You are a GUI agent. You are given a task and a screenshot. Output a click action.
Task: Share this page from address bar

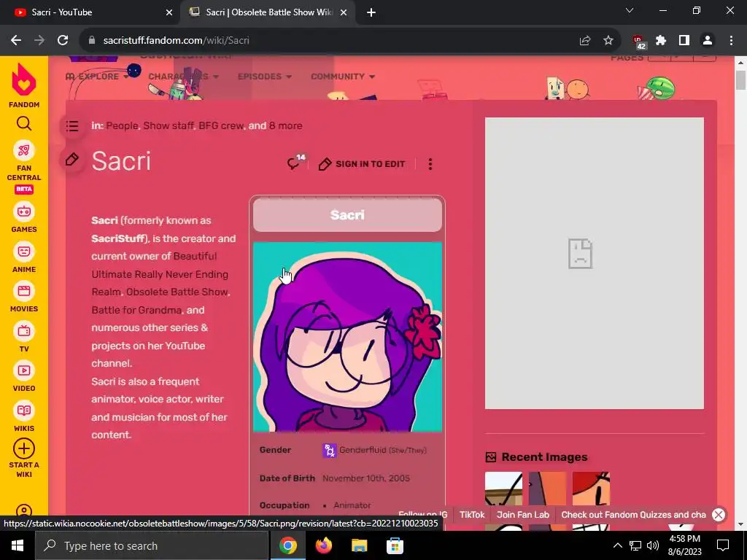(x=585, y=41)
